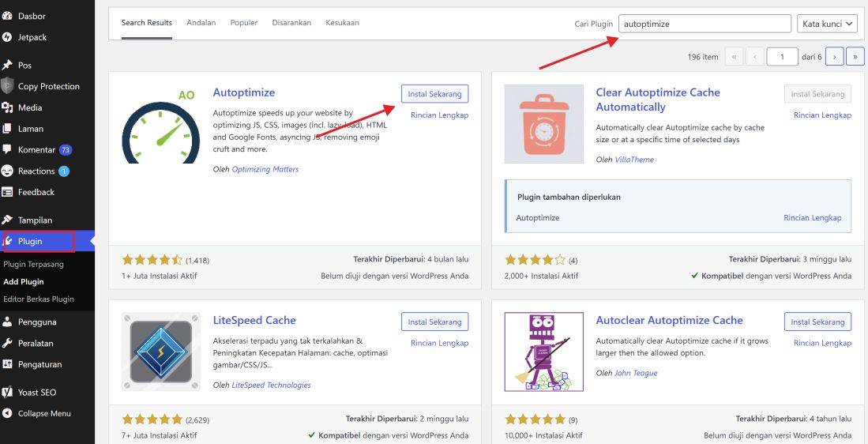Viewport: 868px width, 444px height.
Task: Click the LiteSpeed Cache star rating
Action: [152, 419]
